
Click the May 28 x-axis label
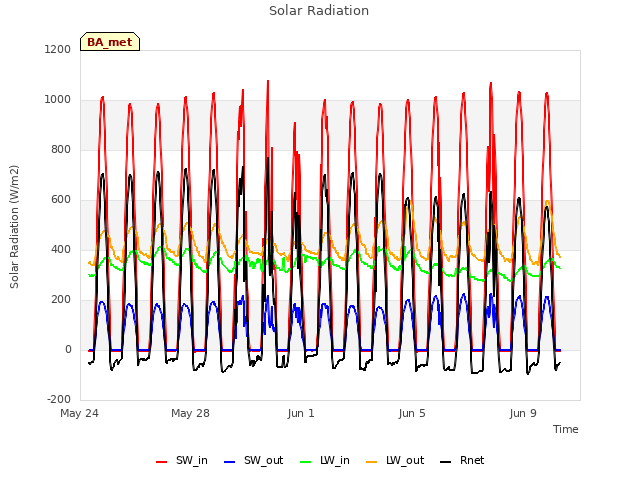pyautogui.click(x=190, y=413)
